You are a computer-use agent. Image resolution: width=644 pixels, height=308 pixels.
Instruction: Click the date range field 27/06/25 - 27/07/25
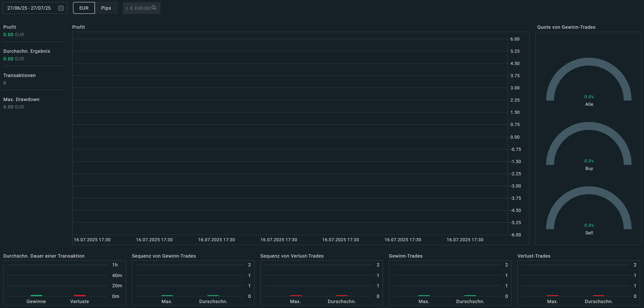(35, 8)
